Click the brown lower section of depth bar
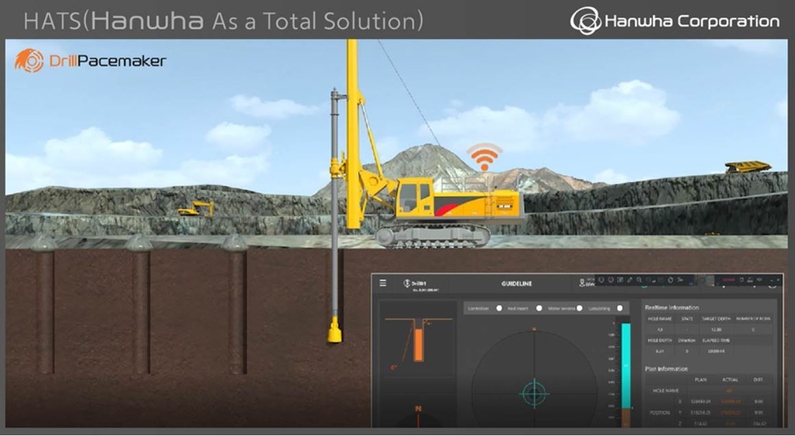This screenshot has height=436, width=795. click(626, 417)
